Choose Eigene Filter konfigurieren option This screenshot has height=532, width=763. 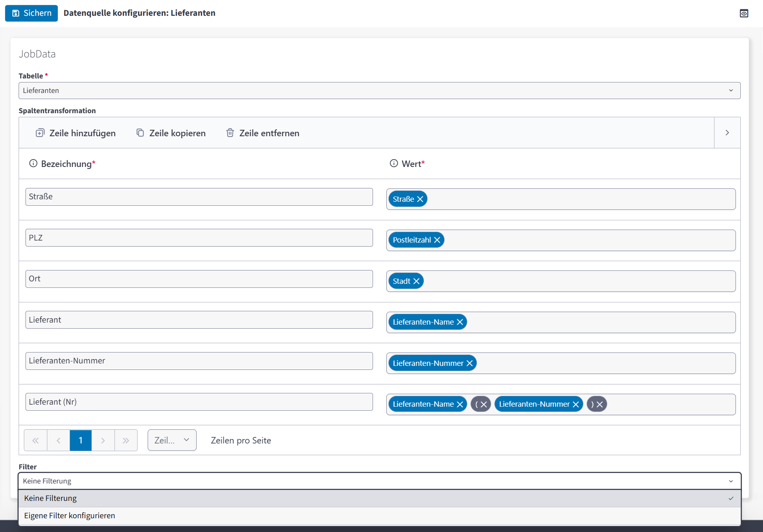tap(379, 516)
